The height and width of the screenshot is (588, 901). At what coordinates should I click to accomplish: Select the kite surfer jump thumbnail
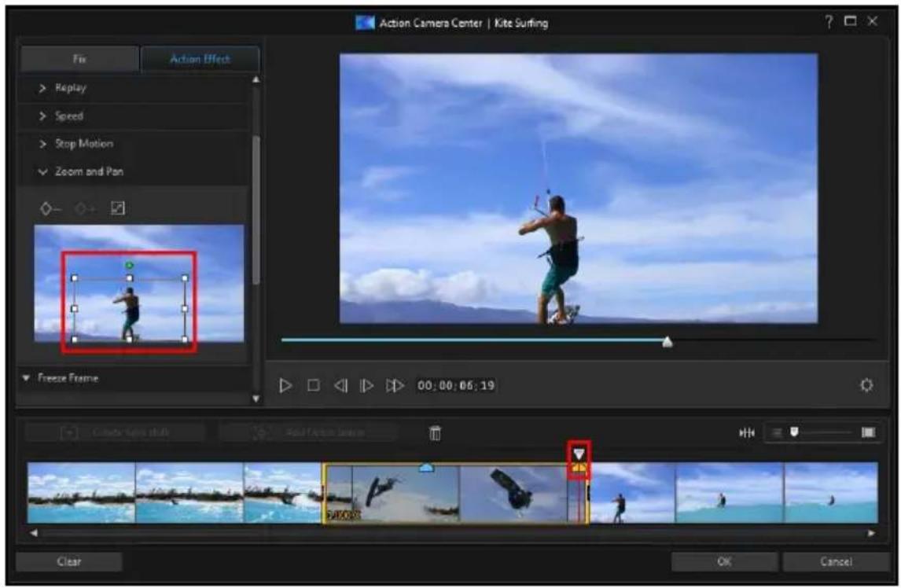[x=405, y=493]
